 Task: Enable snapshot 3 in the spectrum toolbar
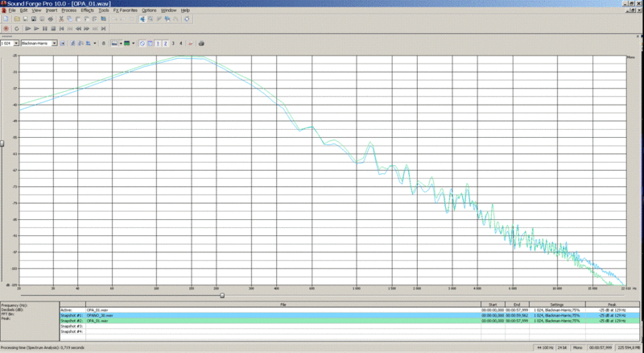pos(172,43)
